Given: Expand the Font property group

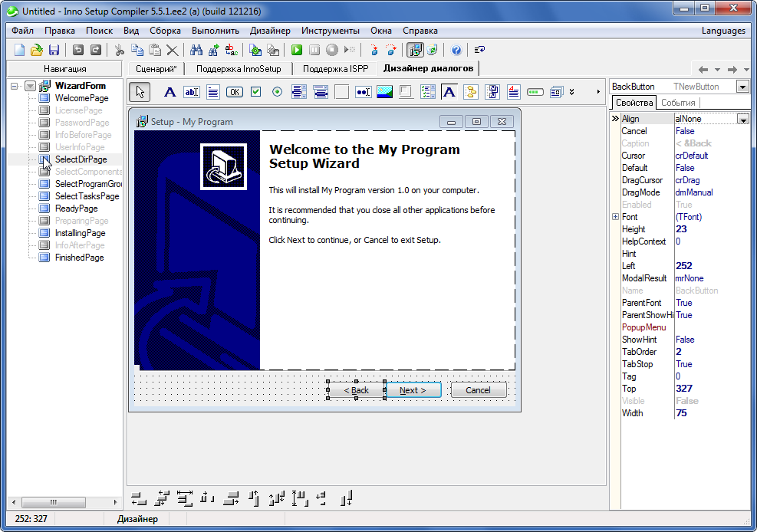Looking at the screenshot, I should coord(615,217).
